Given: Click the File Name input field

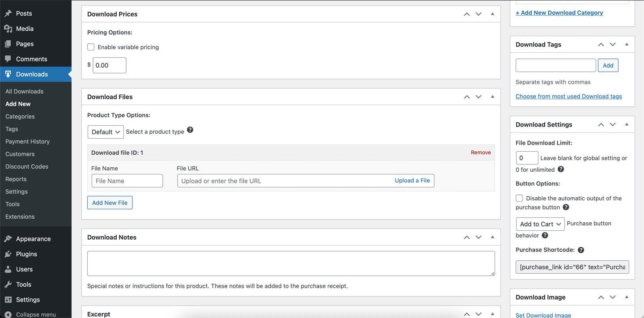Looking at the screenshot, I should 127,181.
